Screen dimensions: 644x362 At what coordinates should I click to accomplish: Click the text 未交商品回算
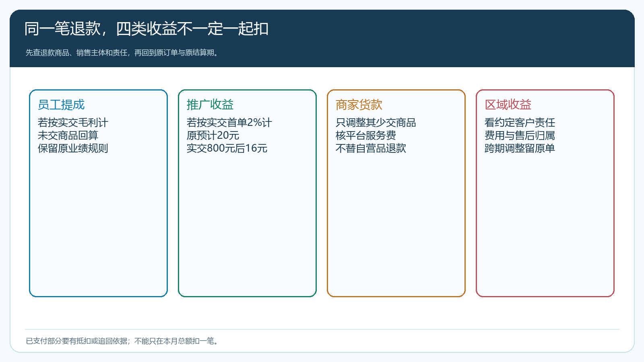tap(68, 135)
